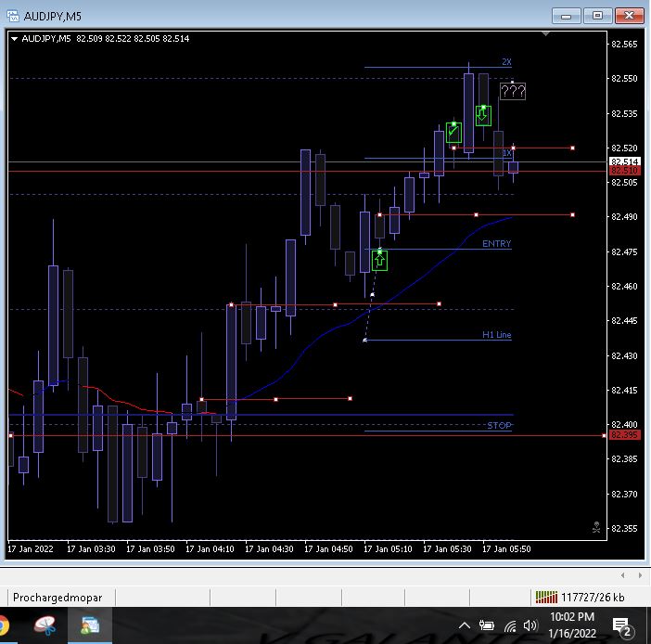The width and height of the screenshot is (651, 644).
Task: Open the Prochargedmopar profile in status bar
Action: pyautogui.click(x=57, y=598)
